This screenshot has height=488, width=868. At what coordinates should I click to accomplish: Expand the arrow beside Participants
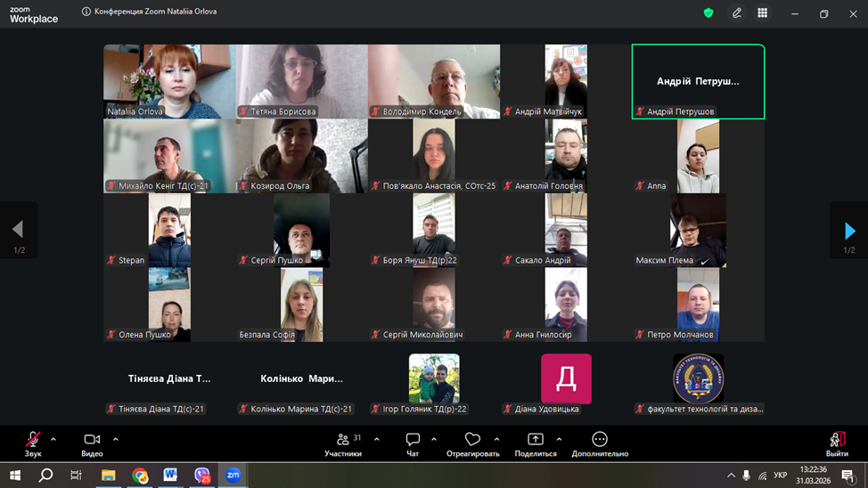pyautogui.click(x=377, y=439)
